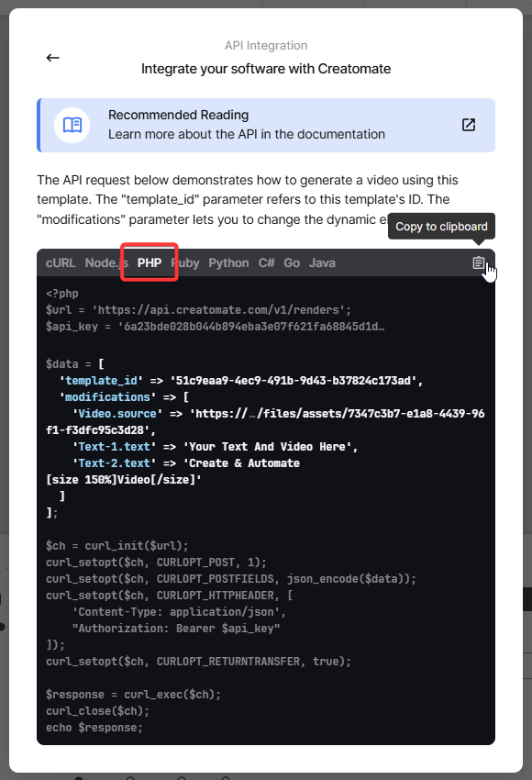Switch to the cURL tab

[61, 262]
